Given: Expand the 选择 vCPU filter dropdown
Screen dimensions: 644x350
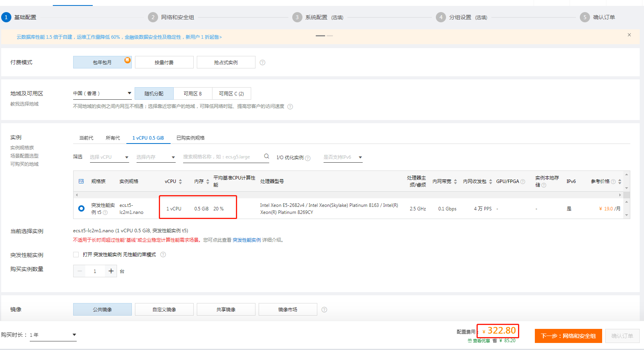Looking at the screenshot, I should [109, 157].
